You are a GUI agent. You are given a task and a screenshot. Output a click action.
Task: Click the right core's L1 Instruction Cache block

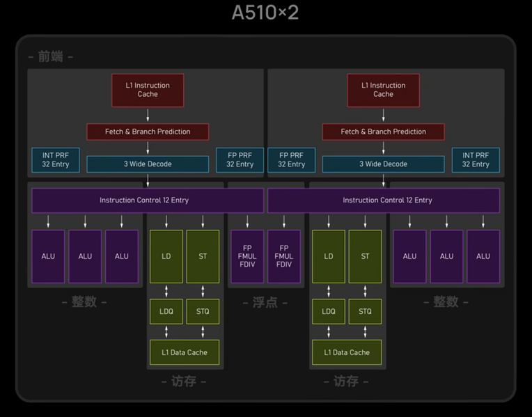pyautogui.click(x=384, y=91)
